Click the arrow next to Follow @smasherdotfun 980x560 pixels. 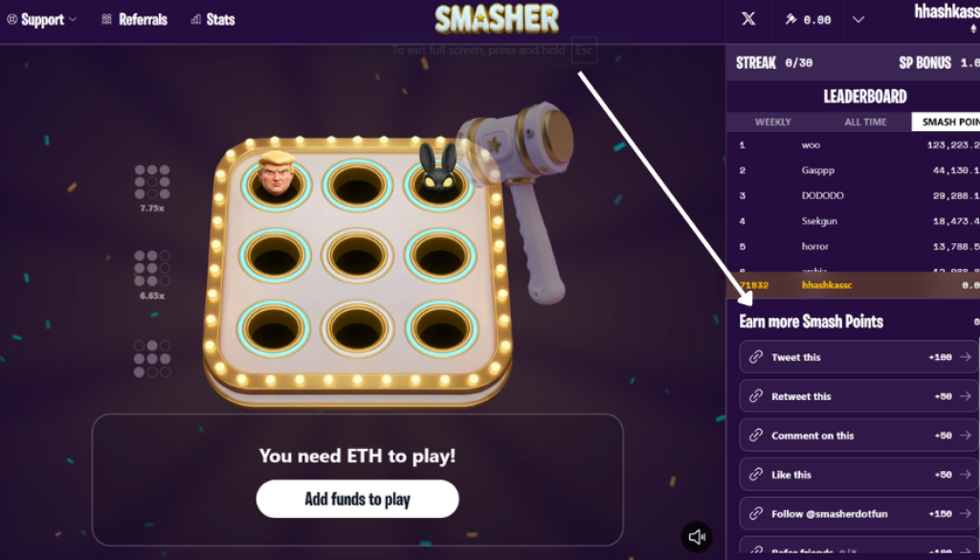966,514
